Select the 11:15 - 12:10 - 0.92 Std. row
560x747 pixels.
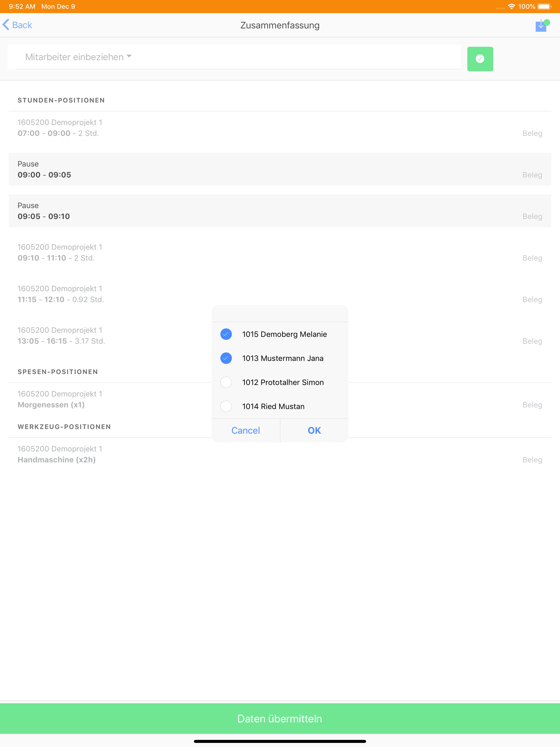280,294
